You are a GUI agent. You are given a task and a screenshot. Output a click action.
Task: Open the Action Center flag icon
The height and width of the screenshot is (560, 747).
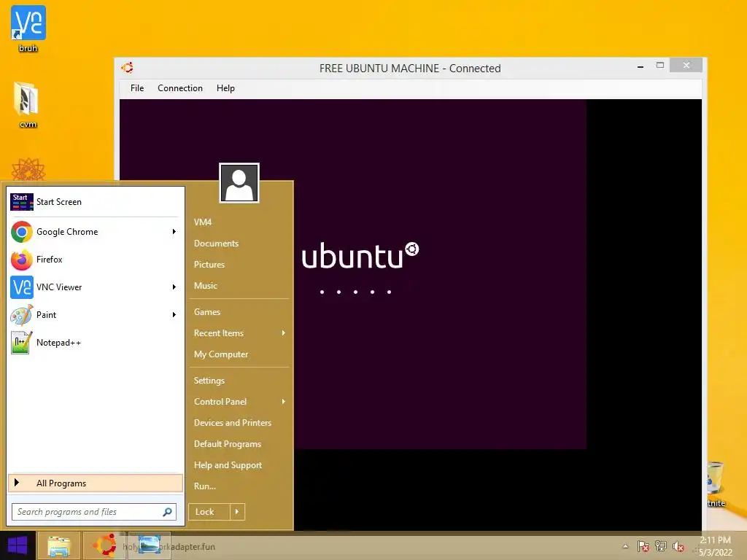(643, 546)
